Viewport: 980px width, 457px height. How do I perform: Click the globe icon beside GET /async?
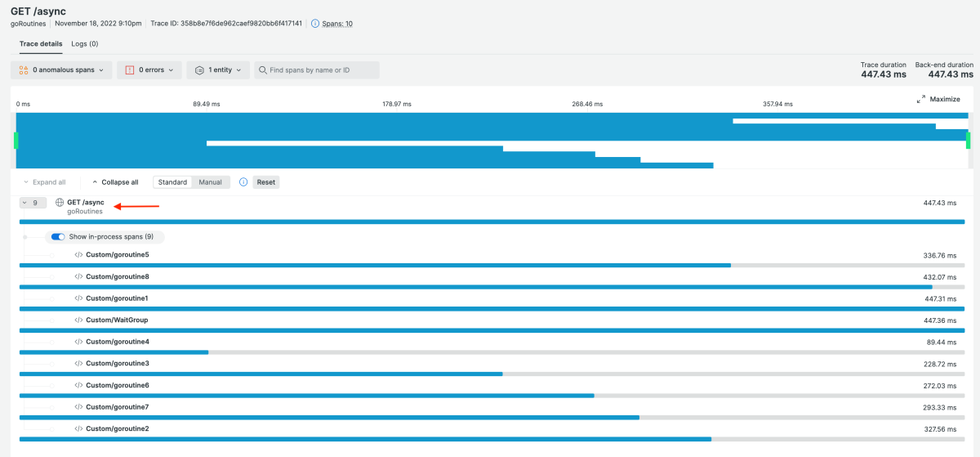60,203
